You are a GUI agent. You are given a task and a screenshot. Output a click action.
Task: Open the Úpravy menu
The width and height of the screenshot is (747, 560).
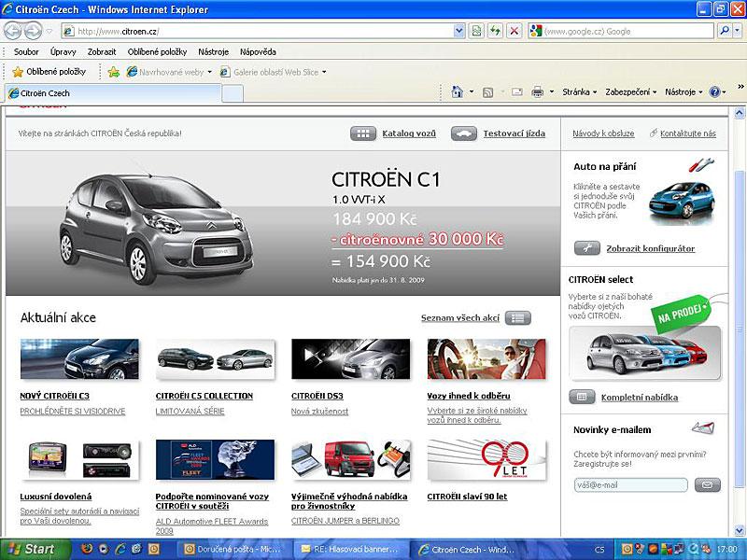pos(63,52)
